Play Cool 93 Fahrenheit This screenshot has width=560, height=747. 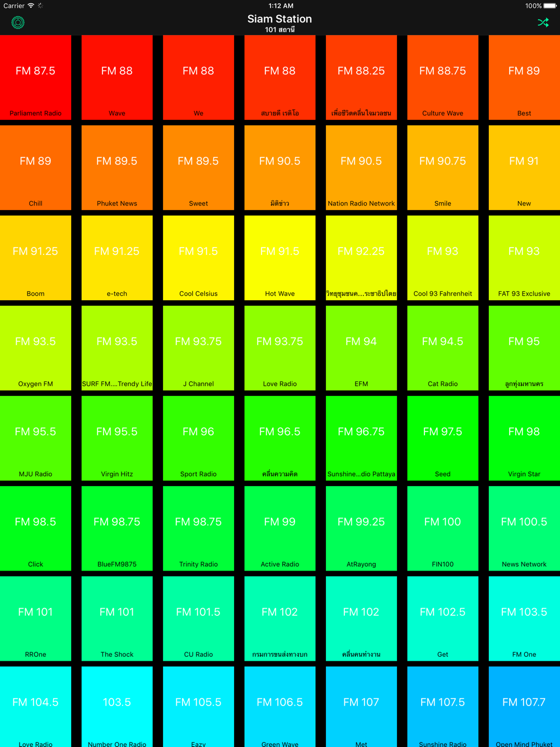[x=443, y=258]
